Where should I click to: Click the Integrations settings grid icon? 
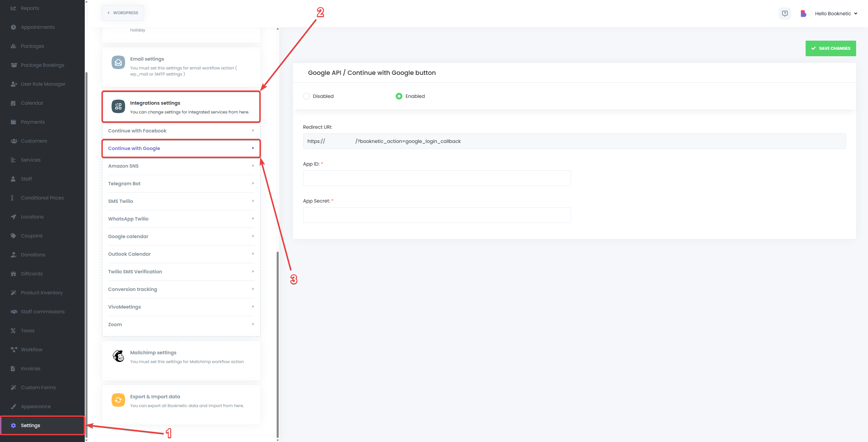(x=118, y=106)
